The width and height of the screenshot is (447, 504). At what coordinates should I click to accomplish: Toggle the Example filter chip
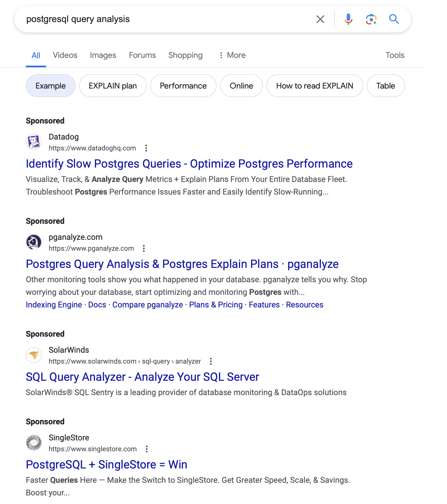point(50,86)
